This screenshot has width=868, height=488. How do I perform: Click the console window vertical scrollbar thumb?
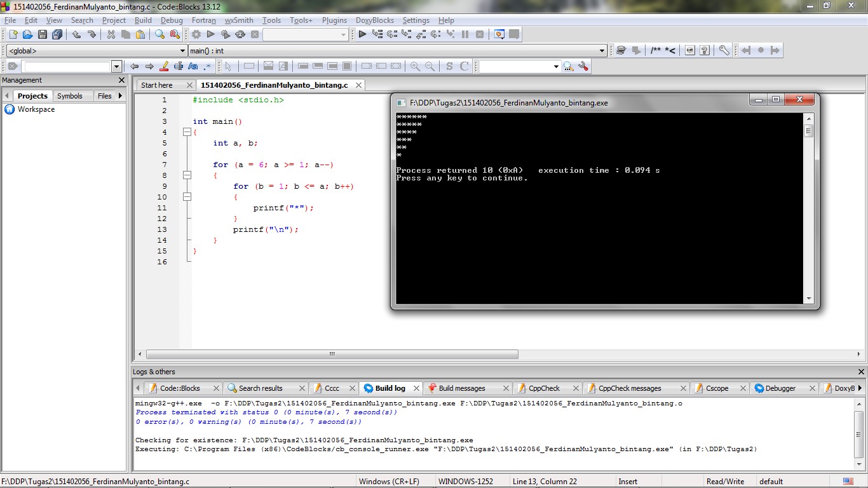[809, 132]
